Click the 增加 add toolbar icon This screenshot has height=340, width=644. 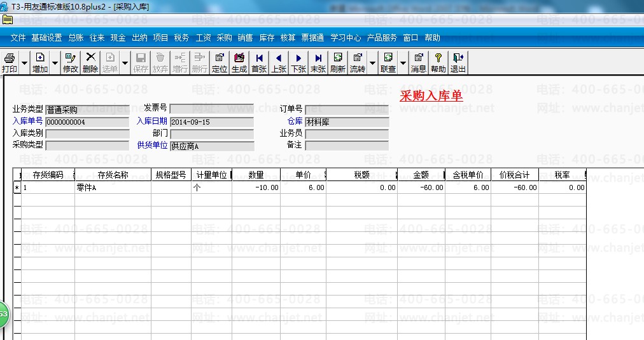40,63
